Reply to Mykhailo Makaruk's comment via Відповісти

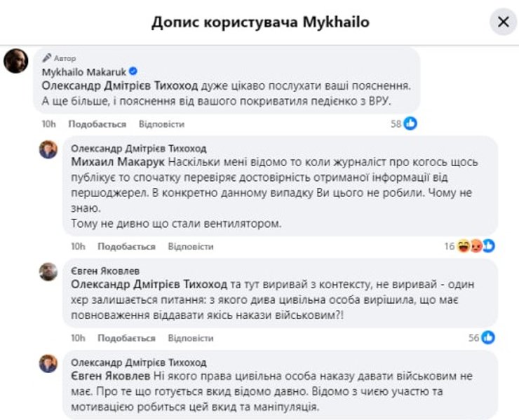[x=161, y=124]
